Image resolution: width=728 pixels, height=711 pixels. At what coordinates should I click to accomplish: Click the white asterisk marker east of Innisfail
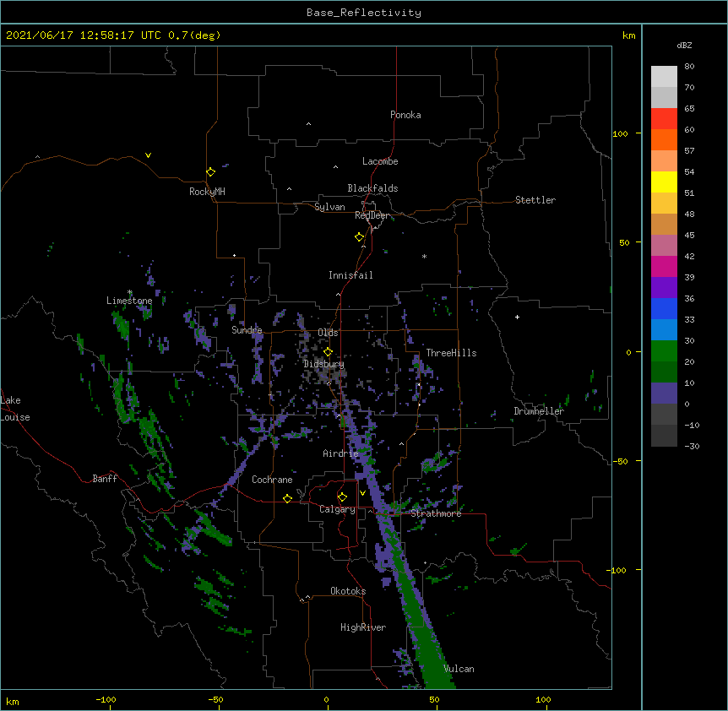tap(424, 256)
